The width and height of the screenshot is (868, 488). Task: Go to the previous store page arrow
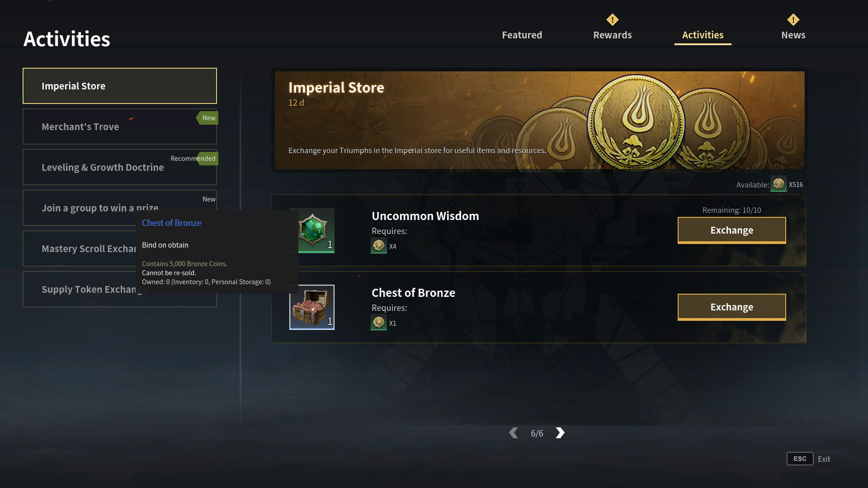[514, 433]
